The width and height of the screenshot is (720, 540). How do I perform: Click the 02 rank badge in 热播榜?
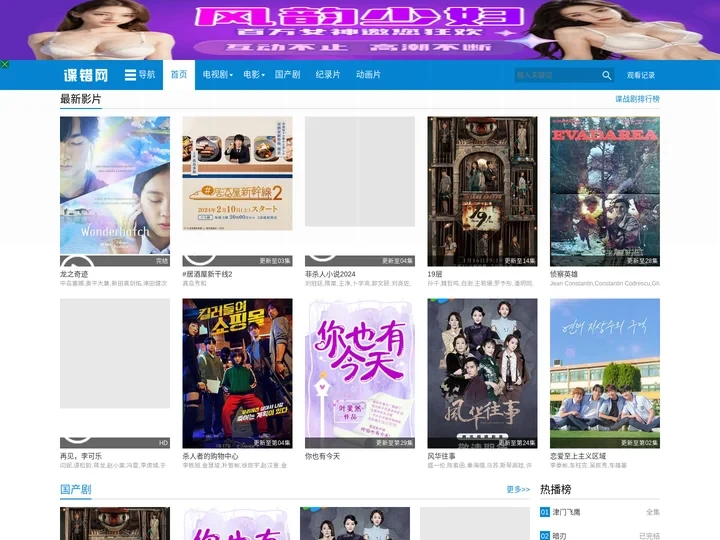545,535
